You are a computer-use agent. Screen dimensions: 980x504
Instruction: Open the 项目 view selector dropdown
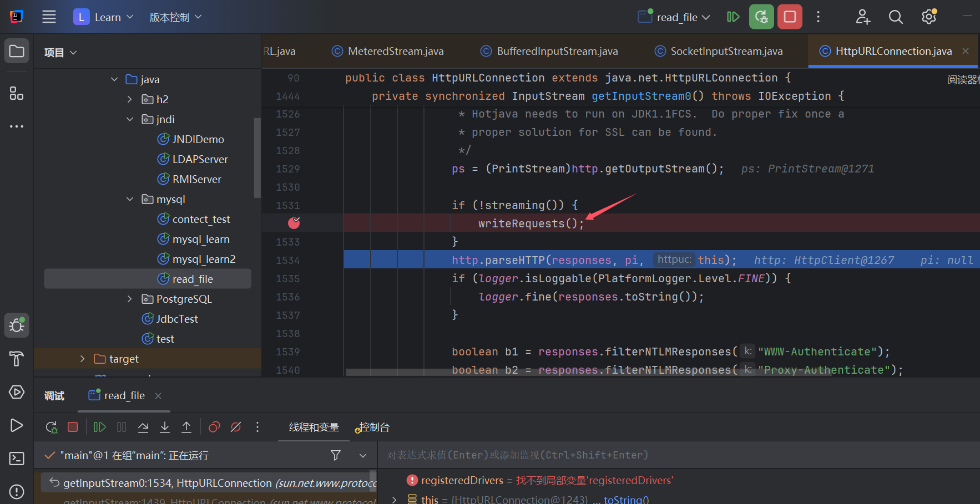(x=60, y=53)
